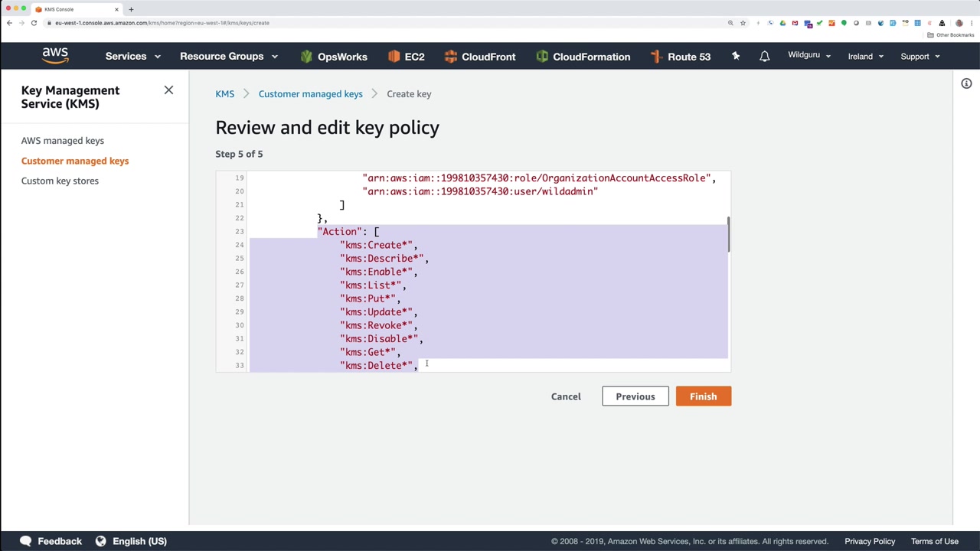Click the Google Drive extension icon
This screenshot has width=980, height=551.
tap(782, 23)
